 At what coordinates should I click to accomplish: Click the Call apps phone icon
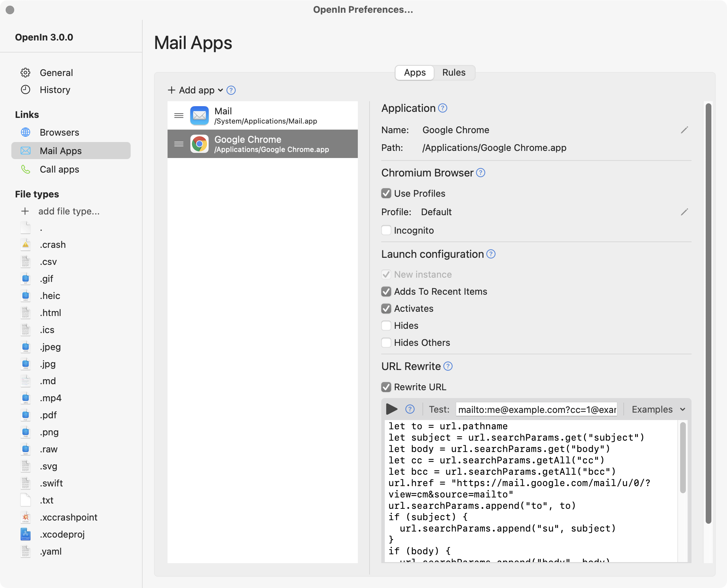[x=25, y=169]
